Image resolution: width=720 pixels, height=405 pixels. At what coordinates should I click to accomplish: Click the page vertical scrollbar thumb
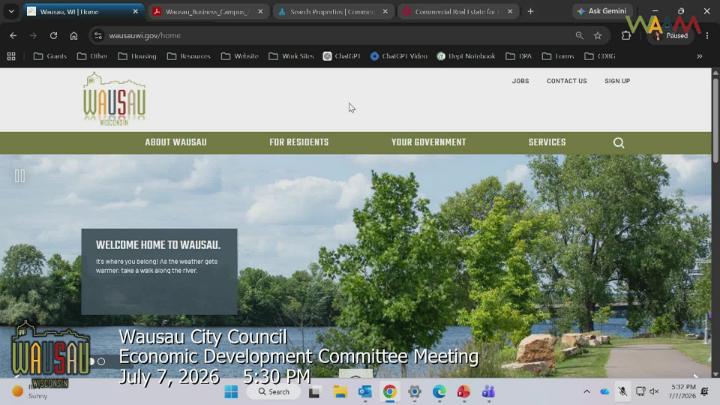[715, 118]
